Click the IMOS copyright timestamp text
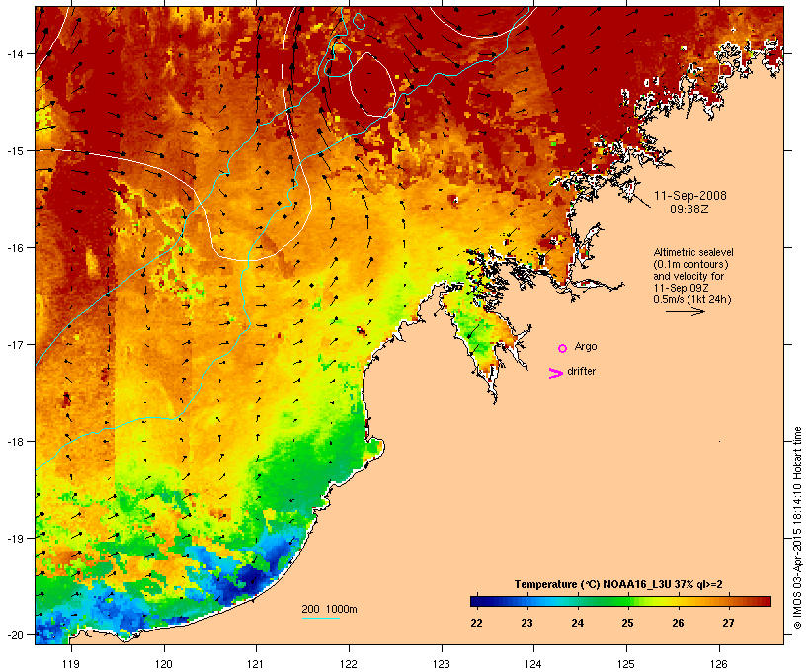This screenshot has height=672, width=810. point(797,528)
